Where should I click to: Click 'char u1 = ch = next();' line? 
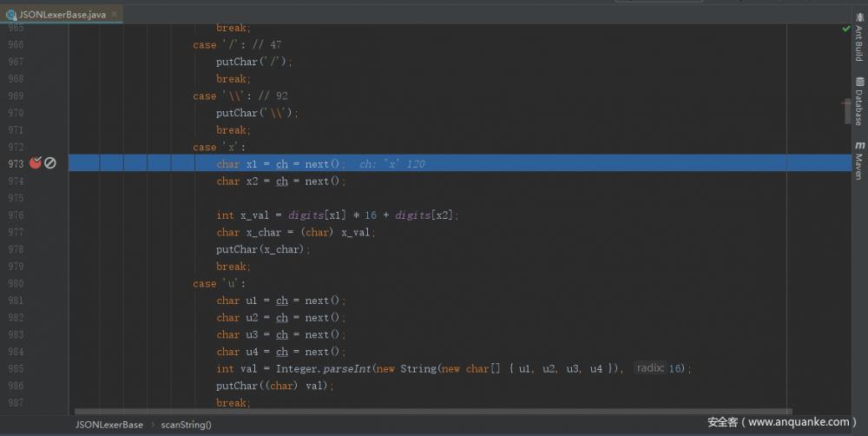(281, 301)
